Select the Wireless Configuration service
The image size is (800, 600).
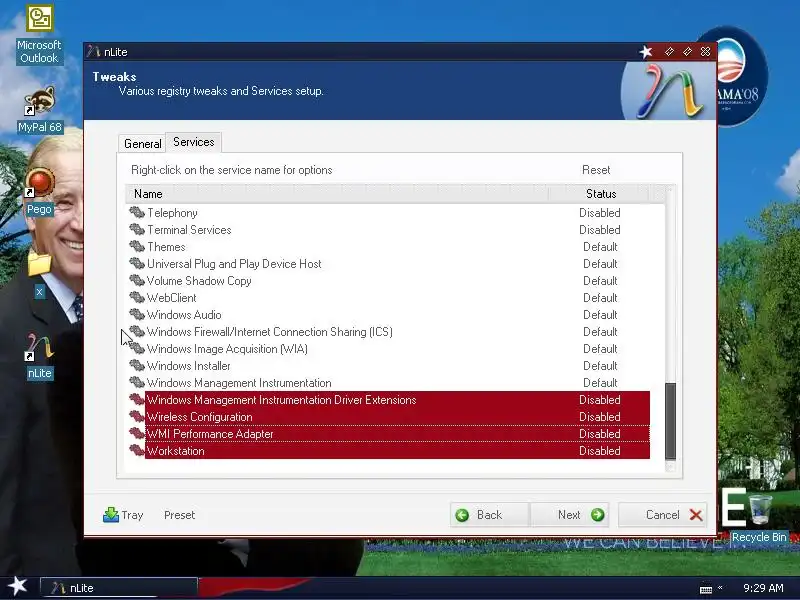pos(389,416)
